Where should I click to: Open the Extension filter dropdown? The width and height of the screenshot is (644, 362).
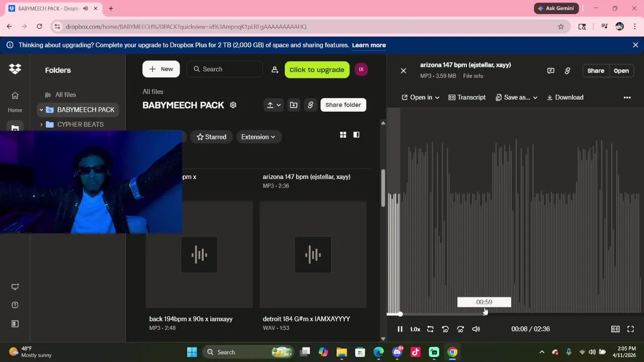pos(259,137)
